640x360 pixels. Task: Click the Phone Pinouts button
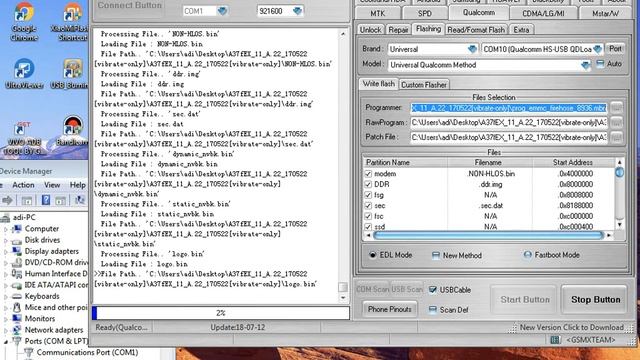tap(389, 309)
